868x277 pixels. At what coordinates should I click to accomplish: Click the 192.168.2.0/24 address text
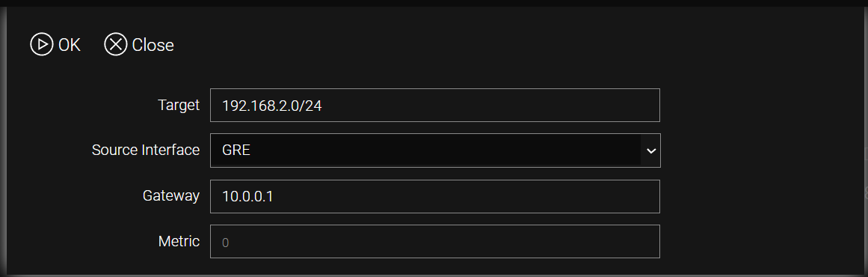tap(272, 106)
